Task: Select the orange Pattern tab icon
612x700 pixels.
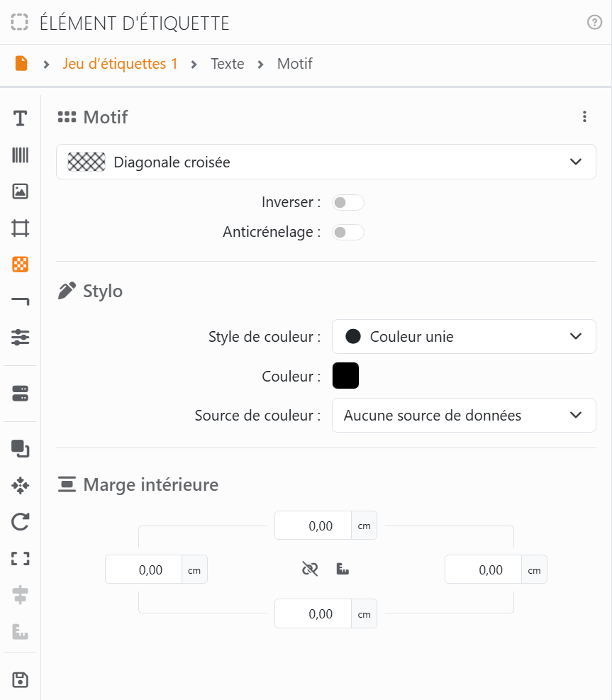Action: click(x=20, y=265)
